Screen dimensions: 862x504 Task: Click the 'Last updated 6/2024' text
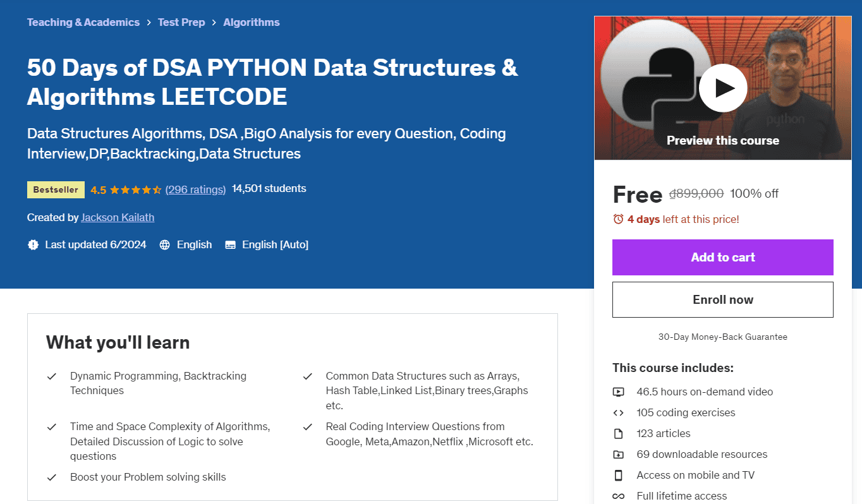point(95,244)
